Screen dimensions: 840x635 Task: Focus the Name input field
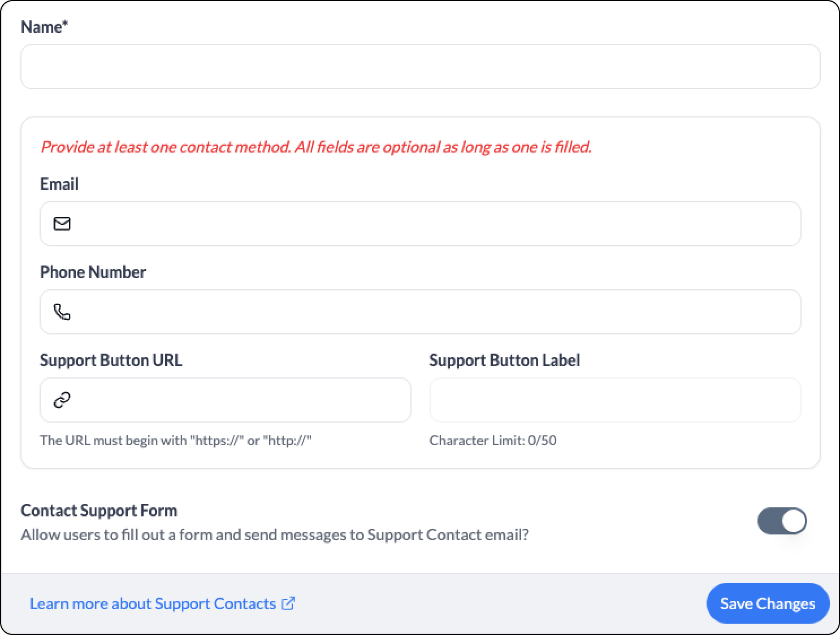pos(421,67)
